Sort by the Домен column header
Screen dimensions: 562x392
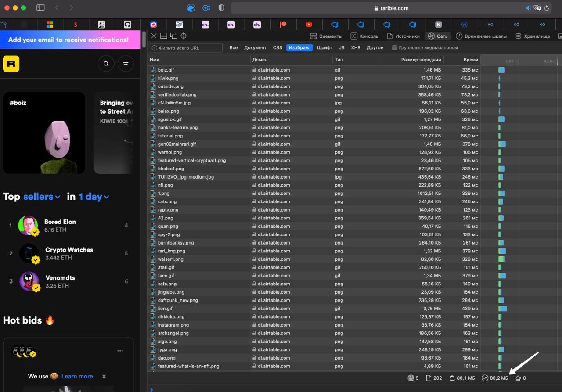(x=291, y=60)
